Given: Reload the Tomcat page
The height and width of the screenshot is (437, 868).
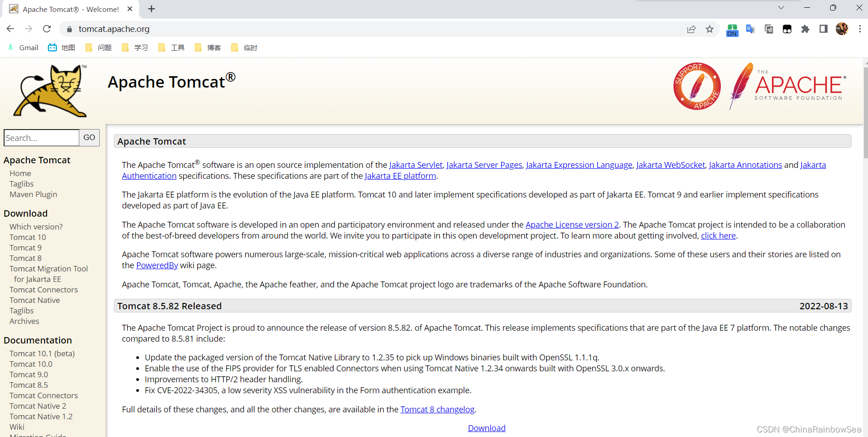Looking at the screenshot, I should pyautogui.click(x=46, y=29).
